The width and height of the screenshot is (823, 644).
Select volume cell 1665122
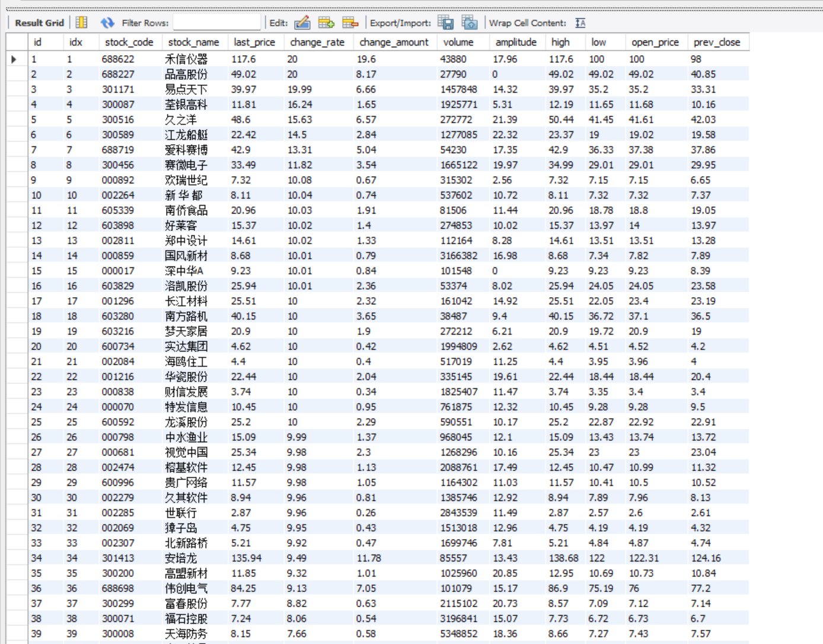(464, 165)
